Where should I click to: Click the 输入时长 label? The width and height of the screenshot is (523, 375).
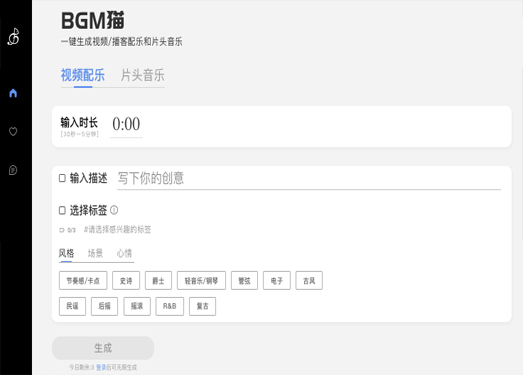(x=79, y=122)
